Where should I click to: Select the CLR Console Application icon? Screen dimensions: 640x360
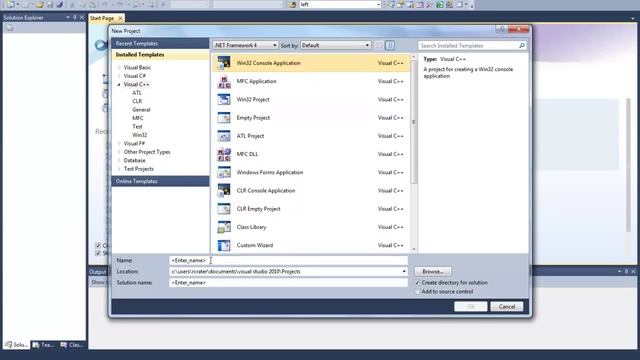pos(224,191)
